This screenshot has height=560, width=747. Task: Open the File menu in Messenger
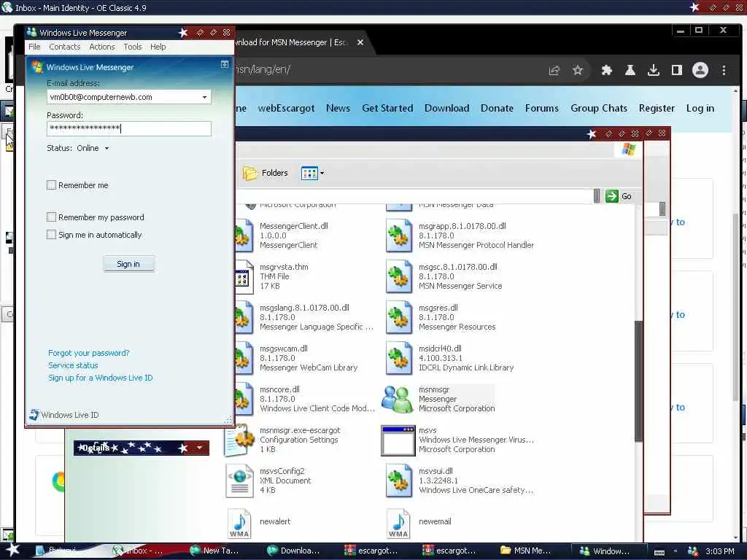pyautogui.click(x=34, y=47)
